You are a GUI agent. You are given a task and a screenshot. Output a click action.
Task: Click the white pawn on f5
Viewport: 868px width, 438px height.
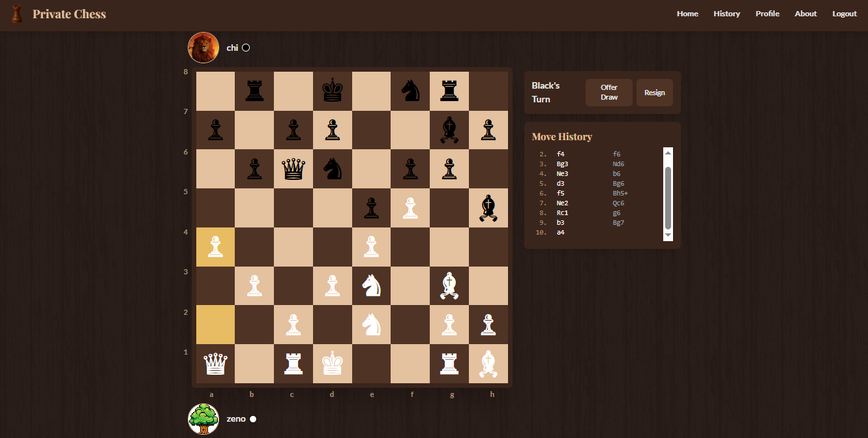[410, 208]
